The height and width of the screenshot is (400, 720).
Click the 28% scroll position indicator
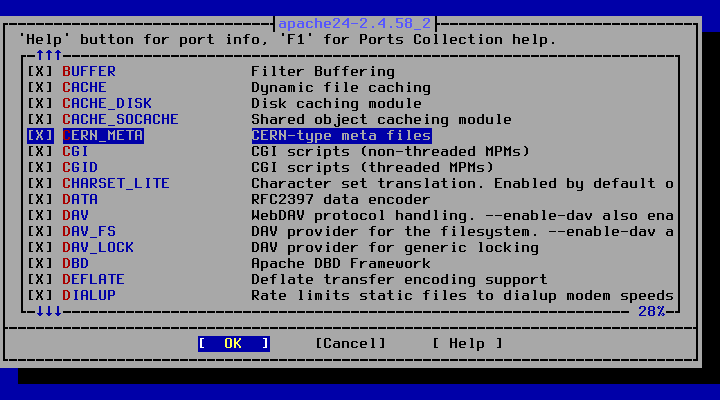click(x=652, y=312)
